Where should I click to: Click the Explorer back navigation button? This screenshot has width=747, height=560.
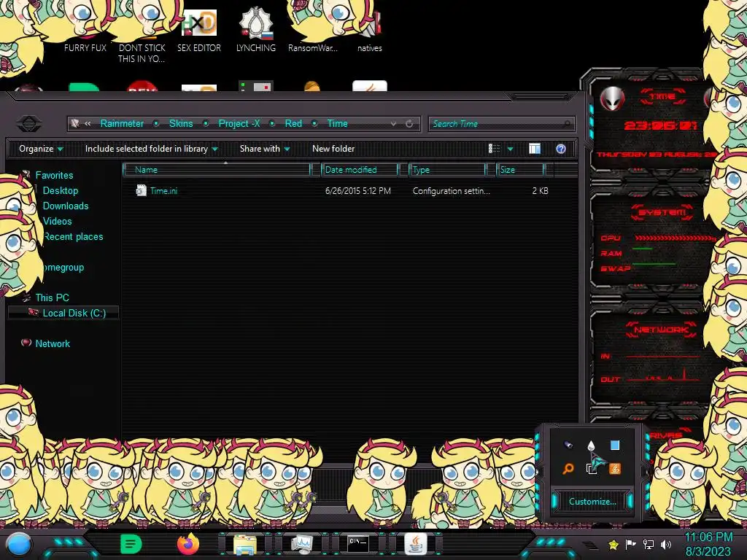pos(29,124)
